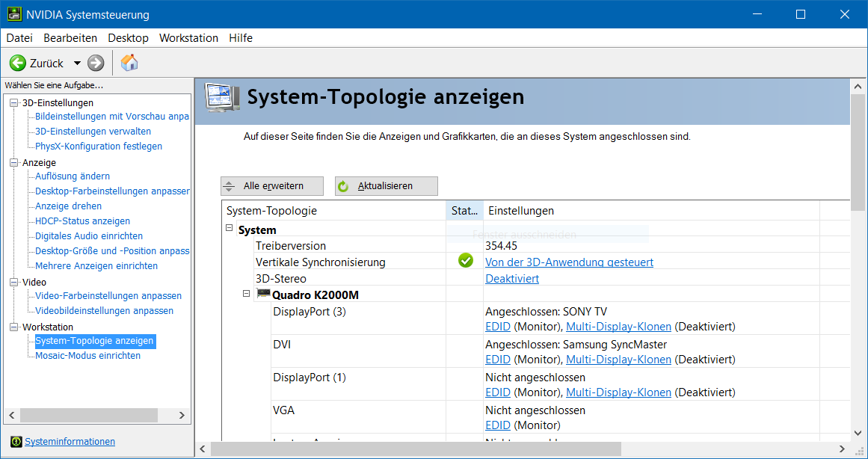Click the System-Topologie column header
The height and width of the screenshot is (459, 868).
pyautogui.click(x=333, y=210)
